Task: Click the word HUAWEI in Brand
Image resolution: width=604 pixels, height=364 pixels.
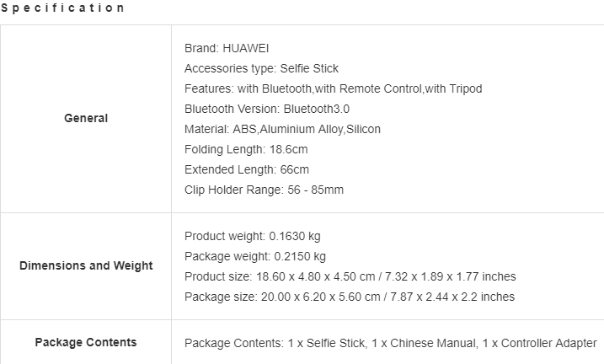Action: 246,48
